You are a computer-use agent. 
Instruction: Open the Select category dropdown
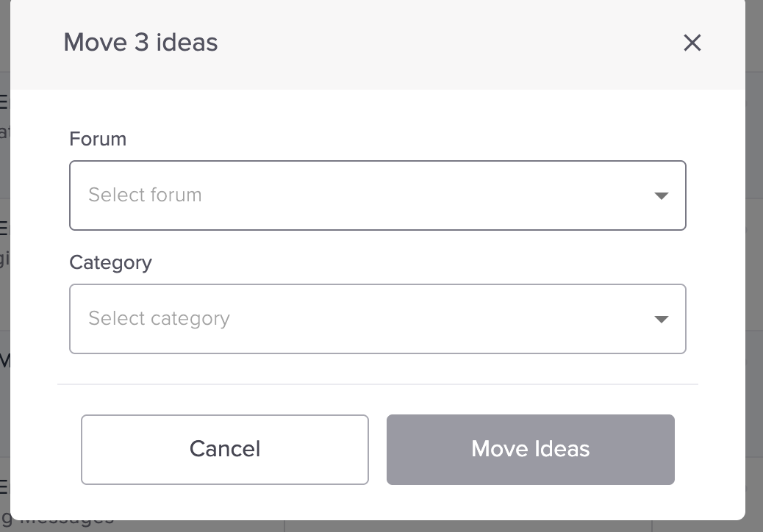(378, 319)
